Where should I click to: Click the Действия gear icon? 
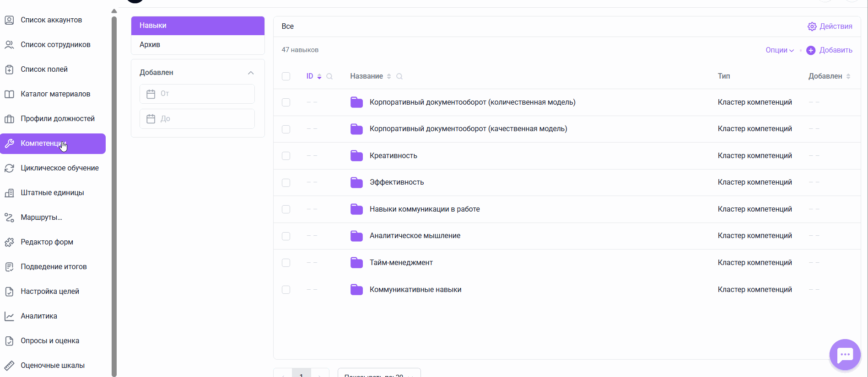812,27
